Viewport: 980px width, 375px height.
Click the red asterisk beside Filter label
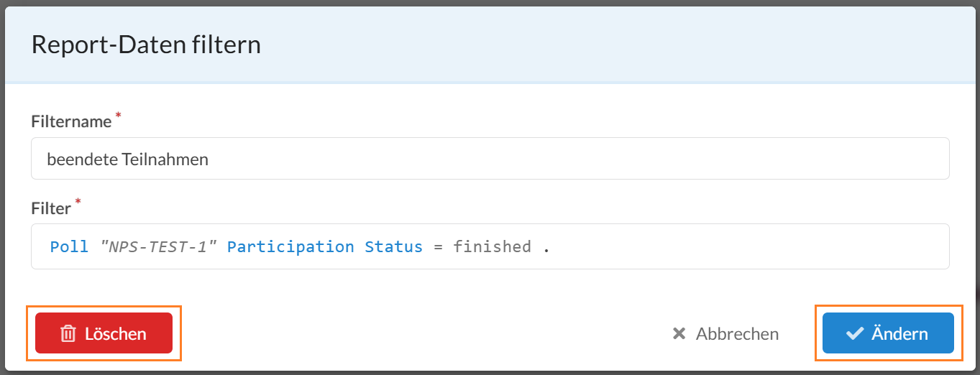(x=78, y=202)
